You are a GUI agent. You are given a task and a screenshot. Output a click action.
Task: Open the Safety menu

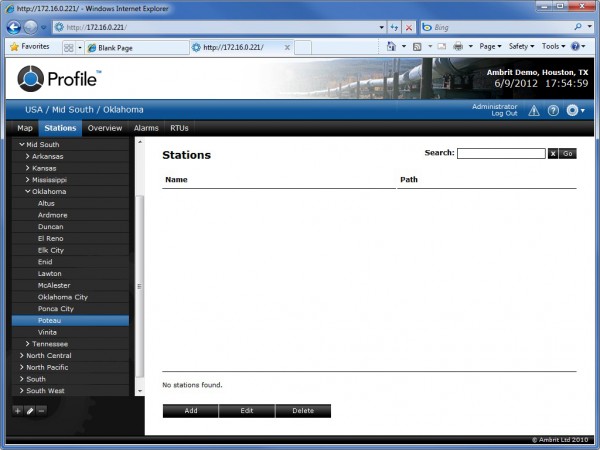point(521,46)
